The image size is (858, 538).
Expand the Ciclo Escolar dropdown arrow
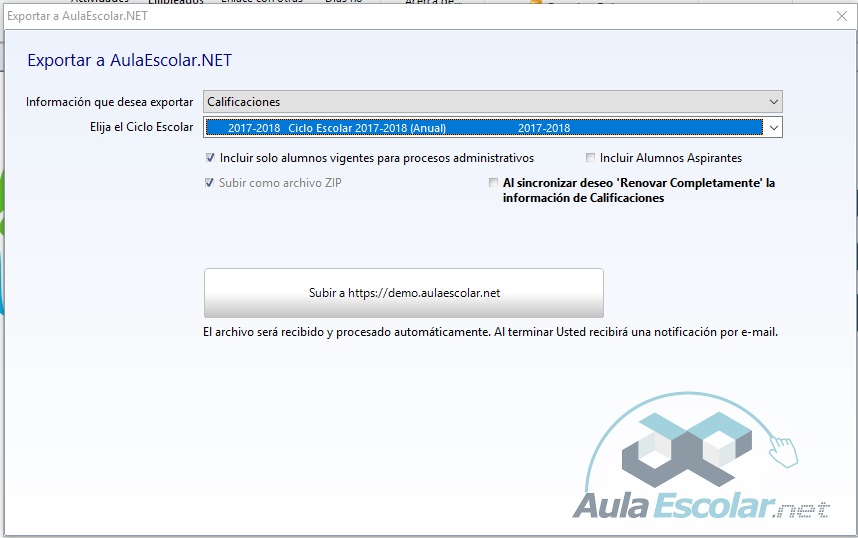pos(773,128)
